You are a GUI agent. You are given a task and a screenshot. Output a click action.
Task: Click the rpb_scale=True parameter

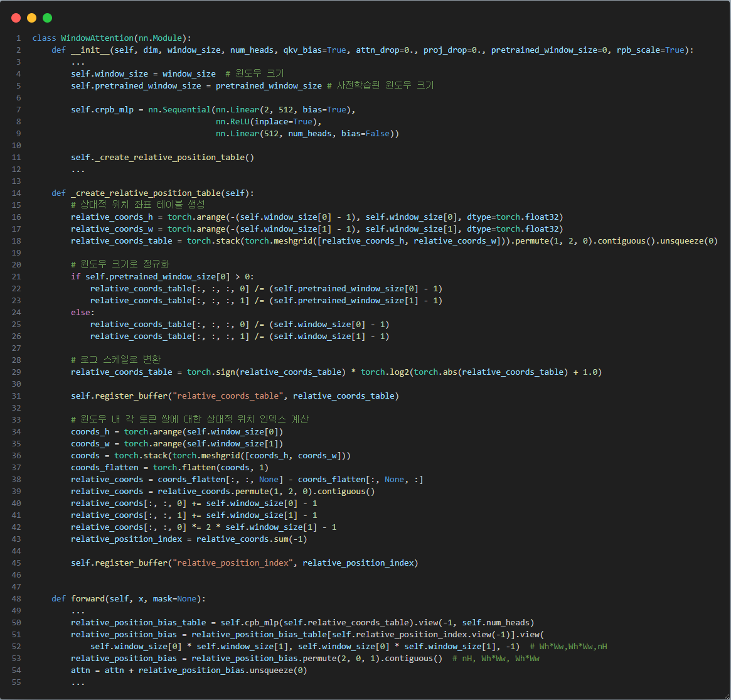(650, 50)
